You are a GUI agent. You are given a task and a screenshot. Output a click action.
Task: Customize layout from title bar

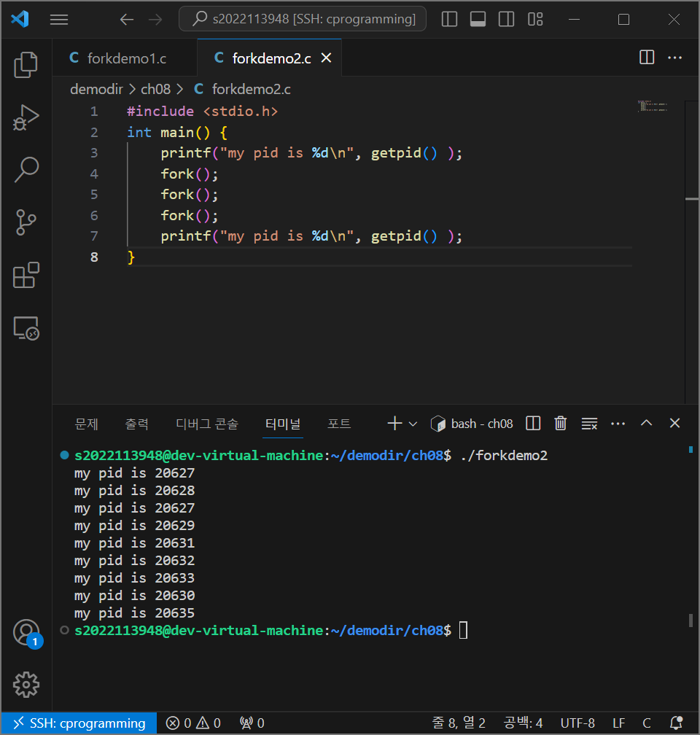[535, 19]
